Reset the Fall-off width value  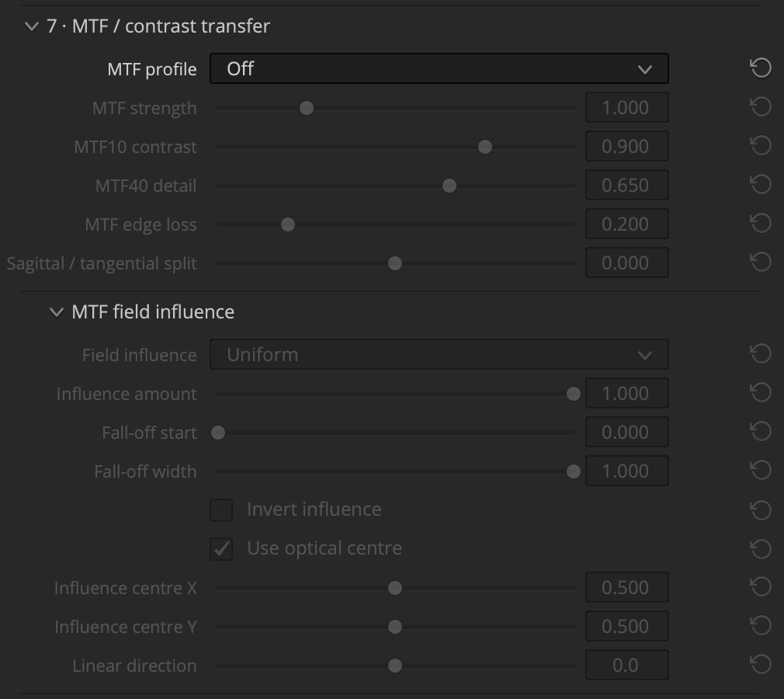click(x=761, y=471)
